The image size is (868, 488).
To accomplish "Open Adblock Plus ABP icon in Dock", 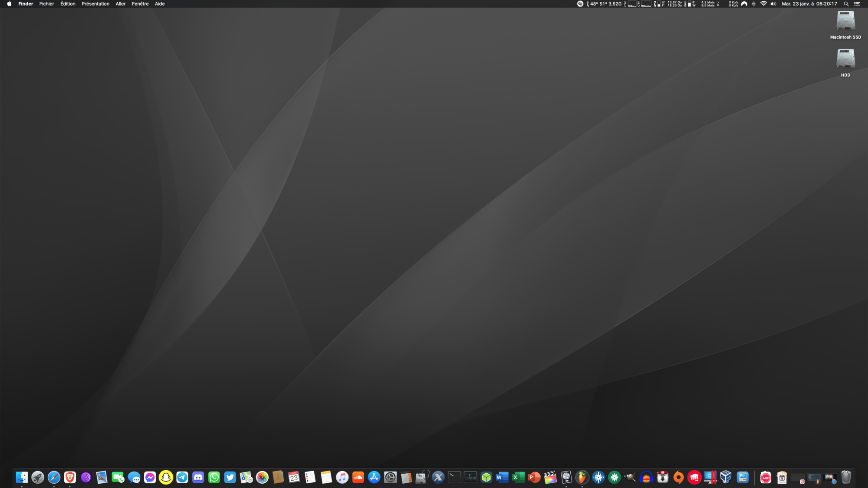I will (766, 478).
